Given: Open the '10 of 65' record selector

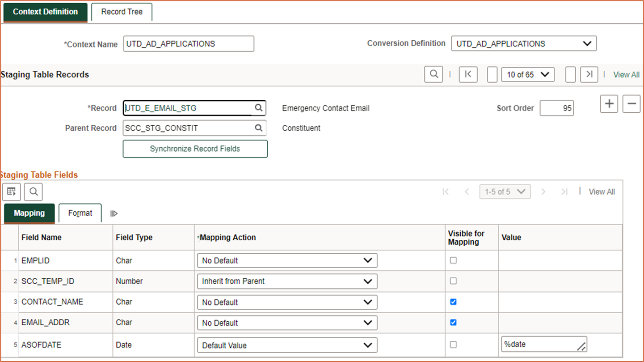Looking at the screenshot, I should point(527,75).
